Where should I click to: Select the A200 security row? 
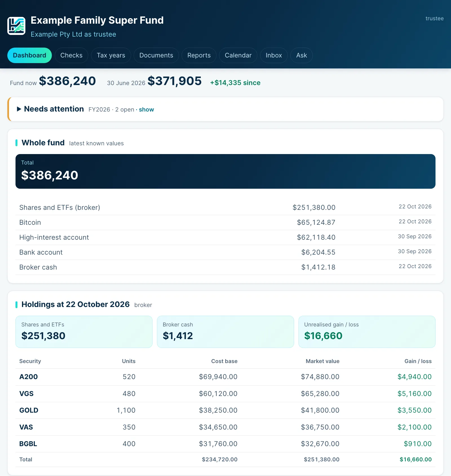[225, 377]
